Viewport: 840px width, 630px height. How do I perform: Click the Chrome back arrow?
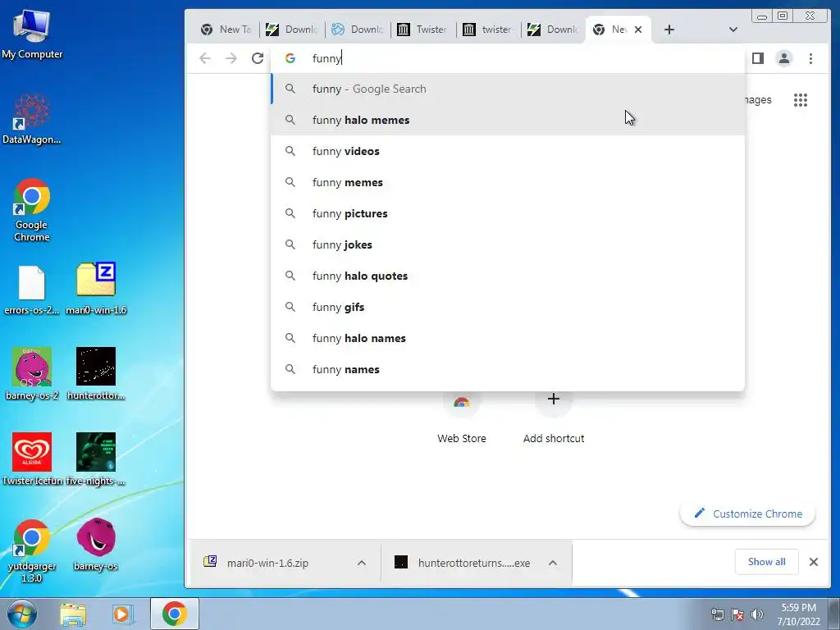pos(204,58)
